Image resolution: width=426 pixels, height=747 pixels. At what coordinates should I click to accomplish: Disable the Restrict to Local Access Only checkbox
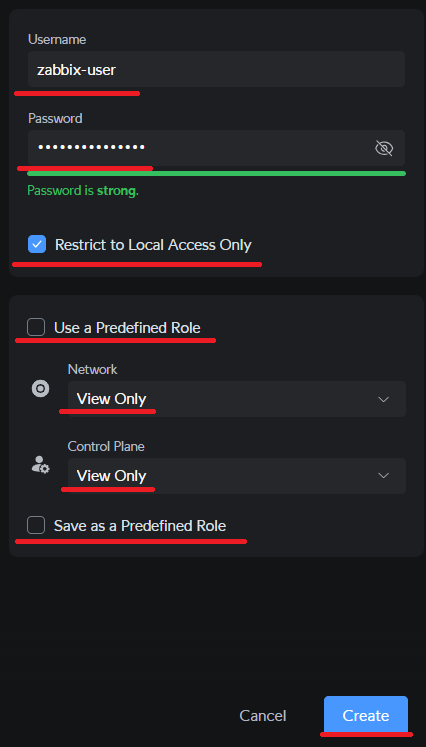click(37, 244)
